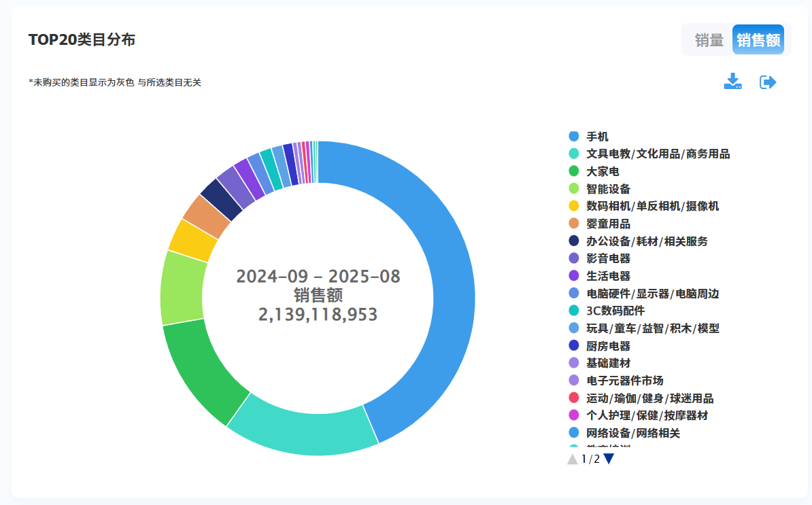Select the light green donut slice

pos(182,289)
